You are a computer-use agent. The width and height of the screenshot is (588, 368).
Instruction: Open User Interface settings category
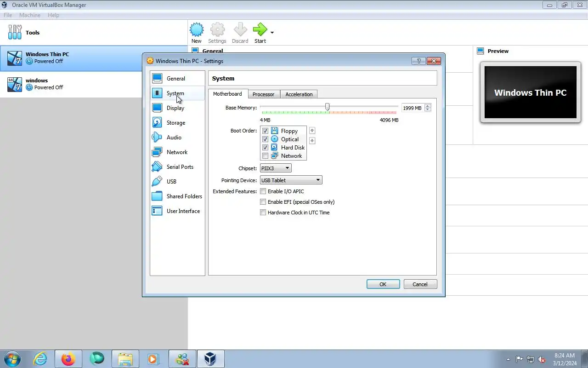tap(177, 211)
